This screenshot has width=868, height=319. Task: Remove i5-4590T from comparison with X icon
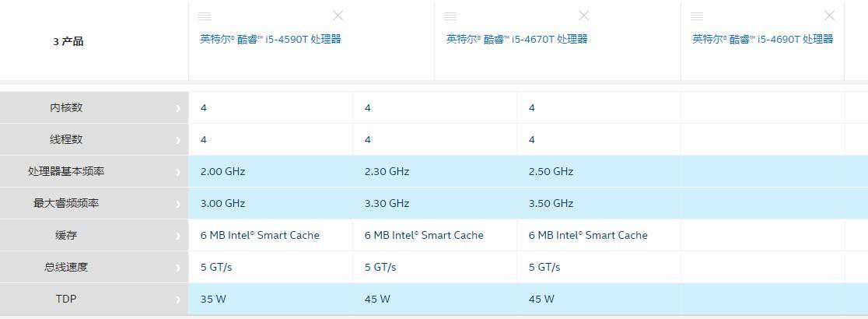338,16
